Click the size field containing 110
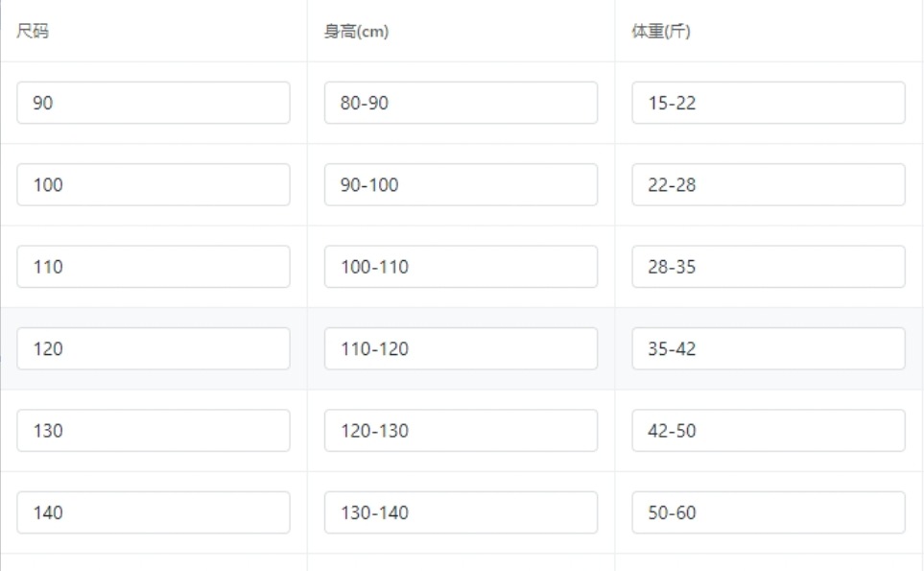Viewport: 924px width, 571px height. (x=154, y=267)
